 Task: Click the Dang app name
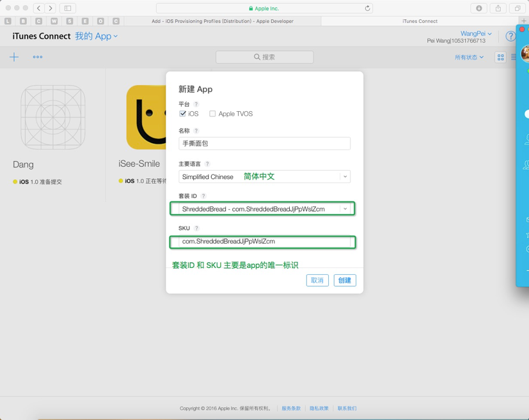point(23,164)
